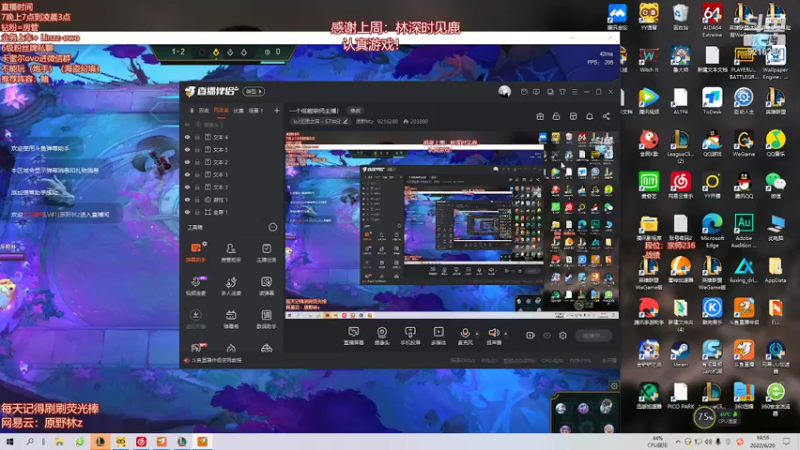Open File Explorer from taskbar

tap(60, 442)
